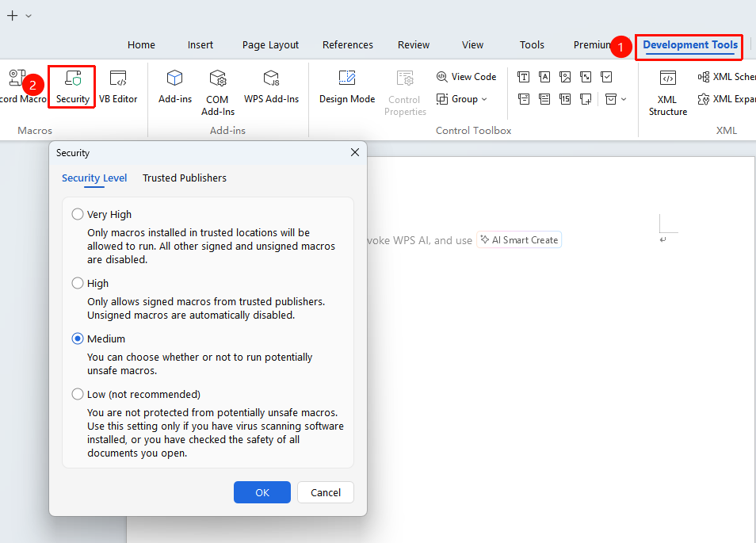This screenshot has width=756, height=543.
Task: Open the View ribbon tab
Action: pos(472,45)
